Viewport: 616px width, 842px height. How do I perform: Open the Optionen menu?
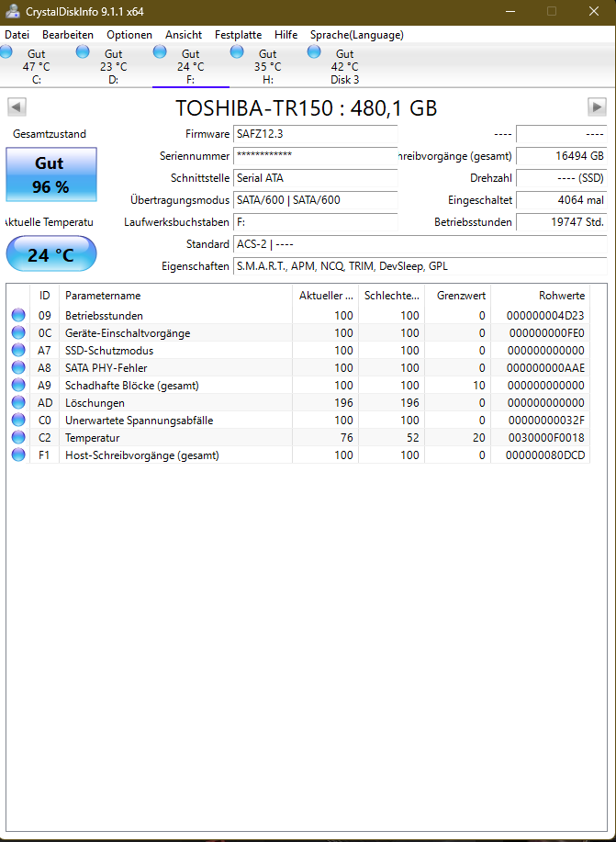click(x=129, y=35)
